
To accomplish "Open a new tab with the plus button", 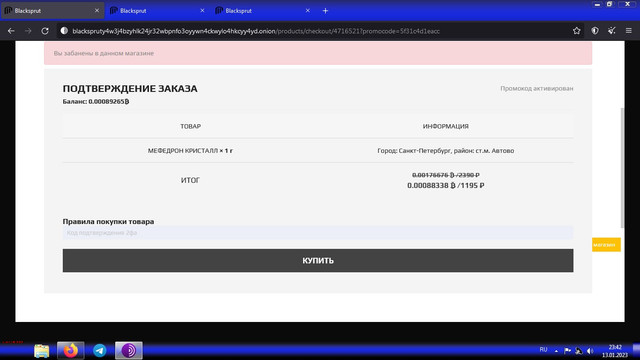I will (325, 11).
